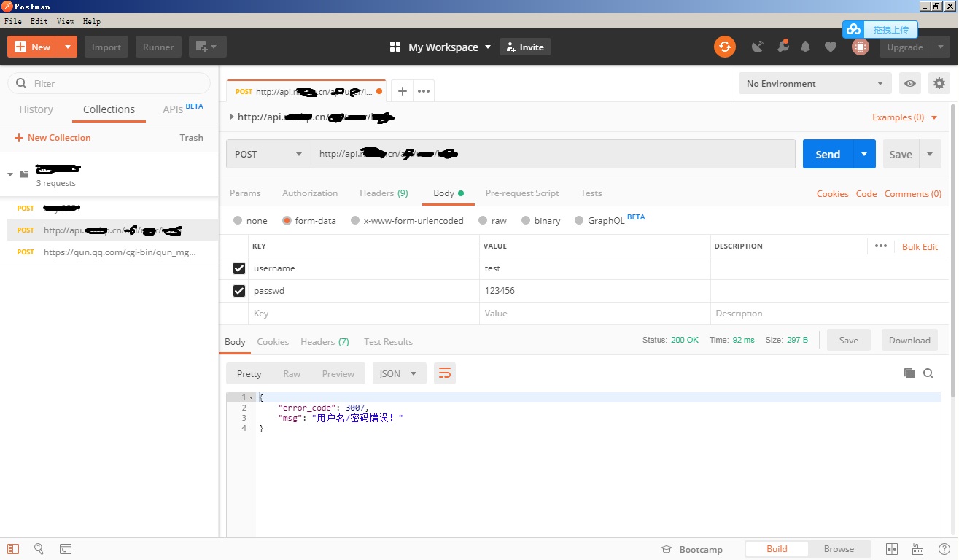The height and width of the screenshot is (560, 959).
Task: Switch to the Headers (9) request tab
Action: (x=384, y=193)
